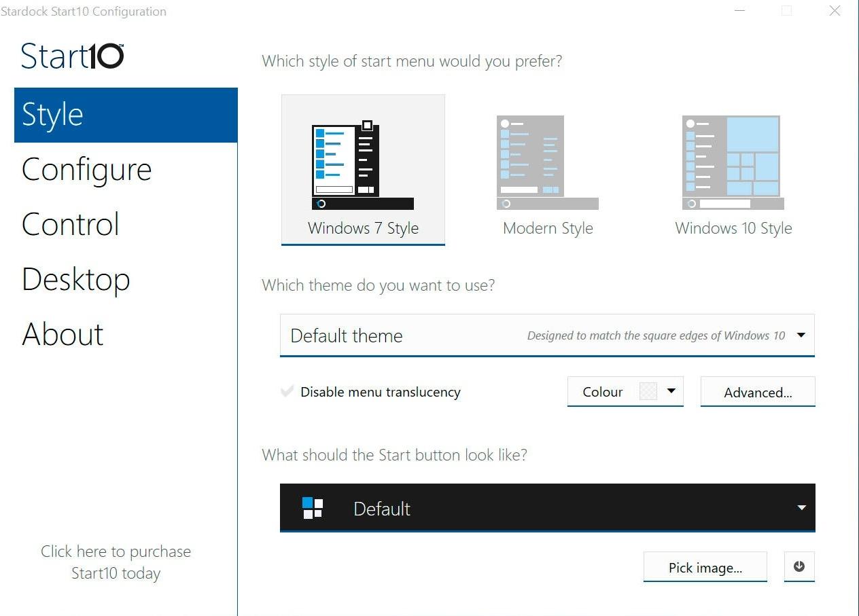Minimize the Start10 Configuration window

739,11
